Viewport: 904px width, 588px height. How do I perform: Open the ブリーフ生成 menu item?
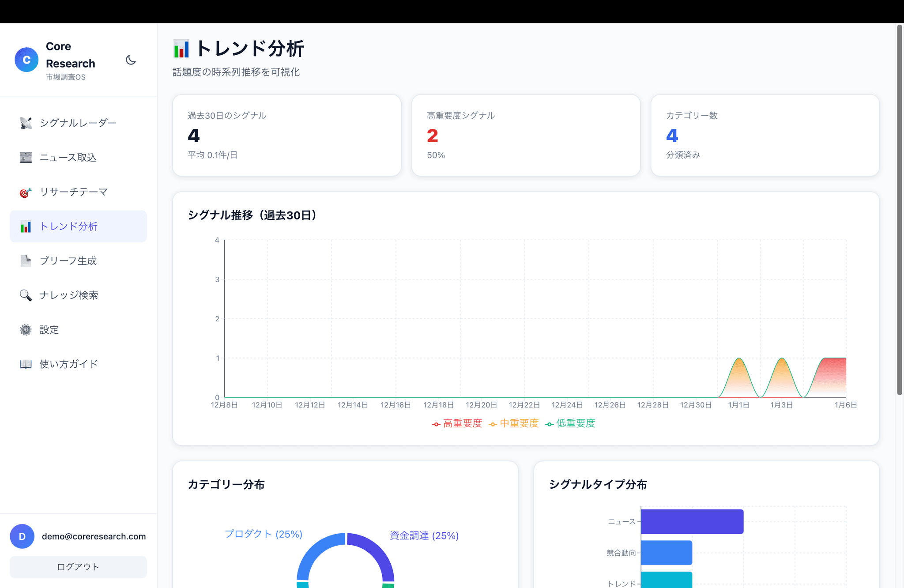coord(68,261)
